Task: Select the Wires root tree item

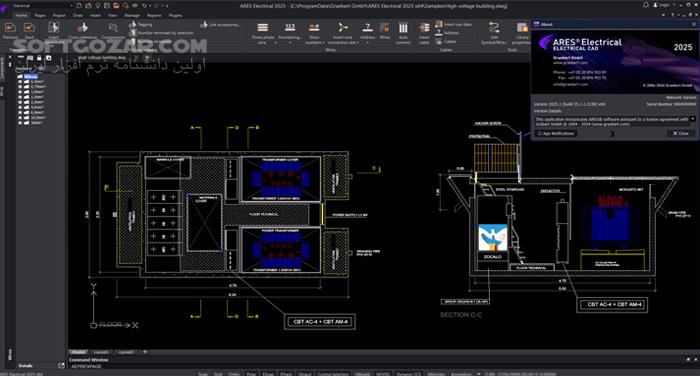Action: tap(31, 77)
